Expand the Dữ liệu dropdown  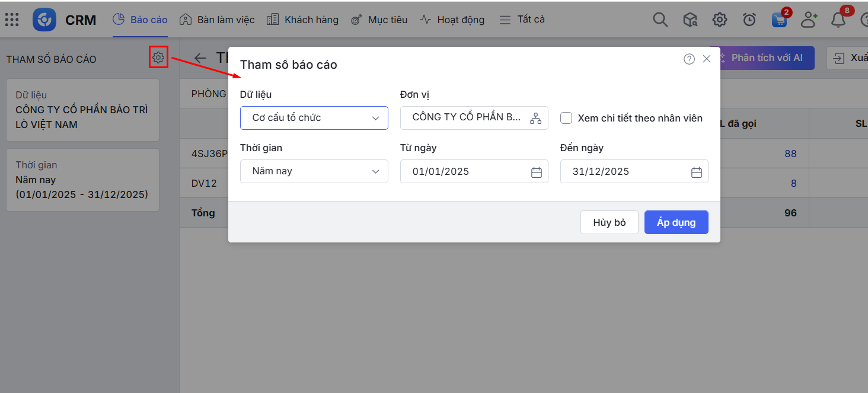pyautogui.click(x=314, y=118)
